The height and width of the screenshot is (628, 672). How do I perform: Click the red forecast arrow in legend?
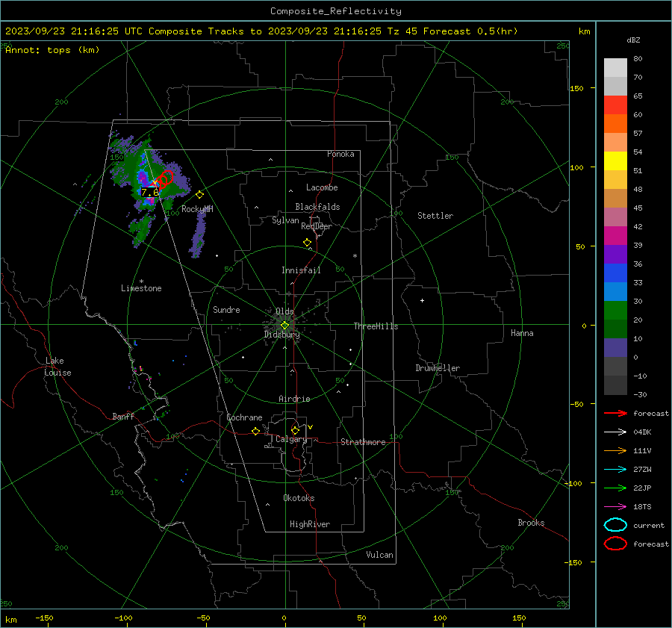pyautogui.click(x=615, y=413)
